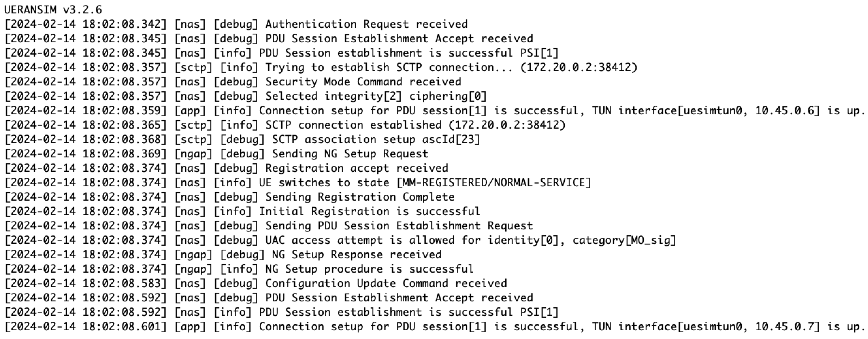Viewport: 868px width, 339px height.
Task: Click "Initial Registration is successful" log line
Action: 369,212
